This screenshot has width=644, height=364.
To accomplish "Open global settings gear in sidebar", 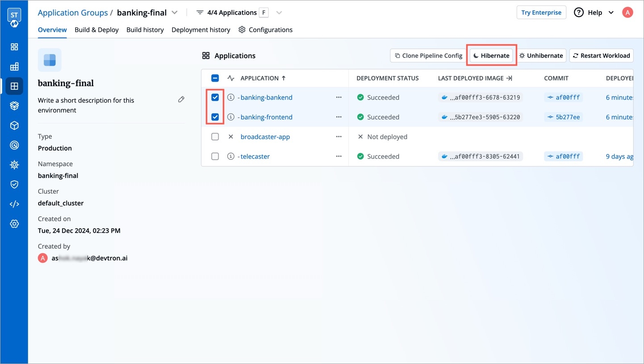I will tap(14, 224).
